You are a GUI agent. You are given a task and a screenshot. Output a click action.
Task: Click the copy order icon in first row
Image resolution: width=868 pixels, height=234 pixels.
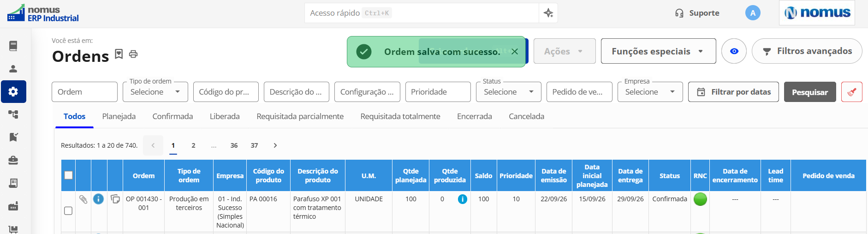(x=115, y=199)
